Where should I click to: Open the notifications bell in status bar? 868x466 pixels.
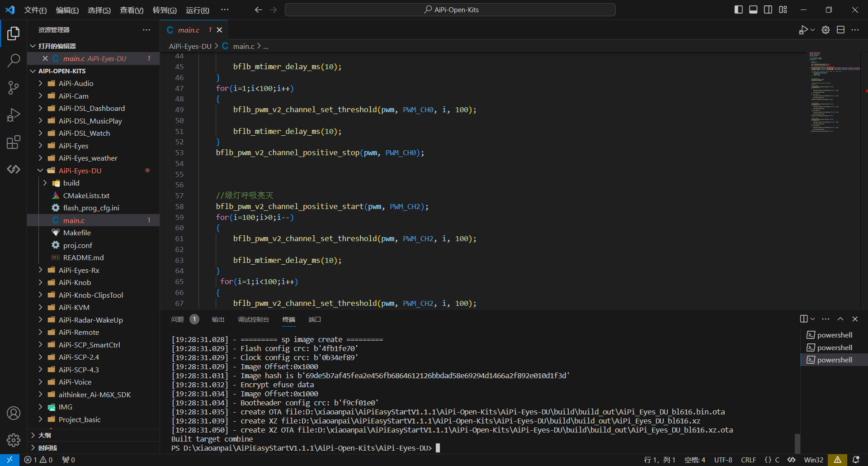pyautogui.click(x=856, y=460)
